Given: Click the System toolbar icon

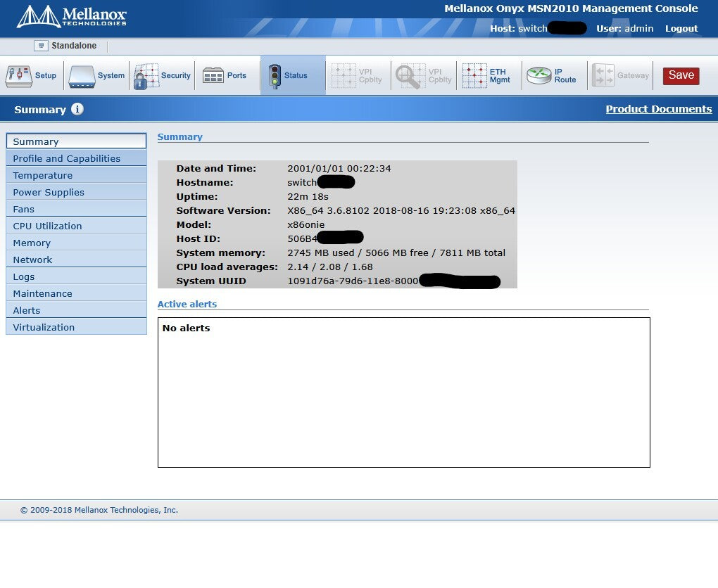Looking at the screenshot, I should (x=96, y=75).
